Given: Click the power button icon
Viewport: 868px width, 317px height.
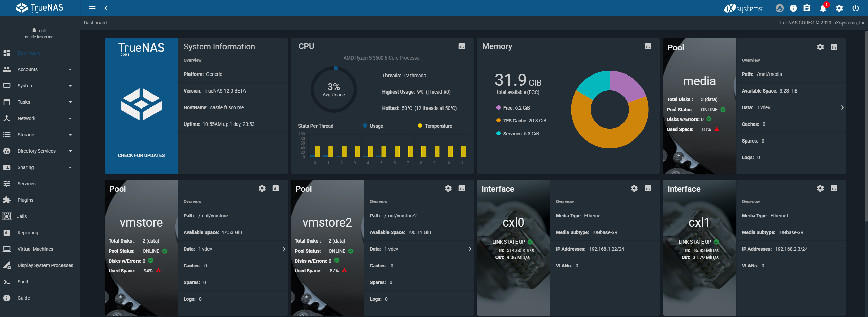Looking at the screenshot, I should 855,8.
